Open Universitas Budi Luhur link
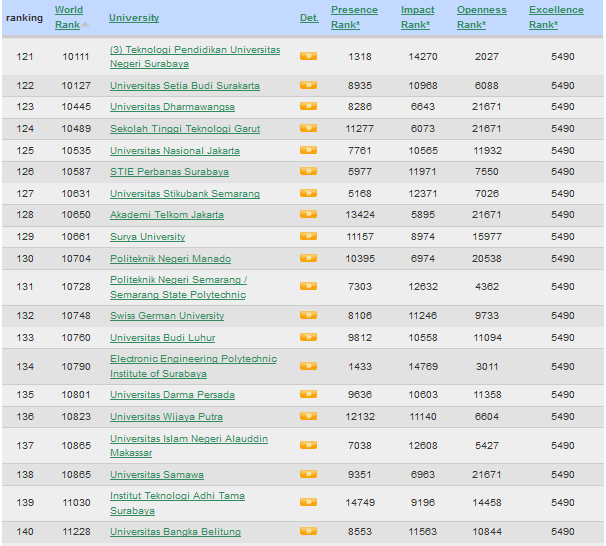Viewport: 606px width, 546px height. pos(162,338)
